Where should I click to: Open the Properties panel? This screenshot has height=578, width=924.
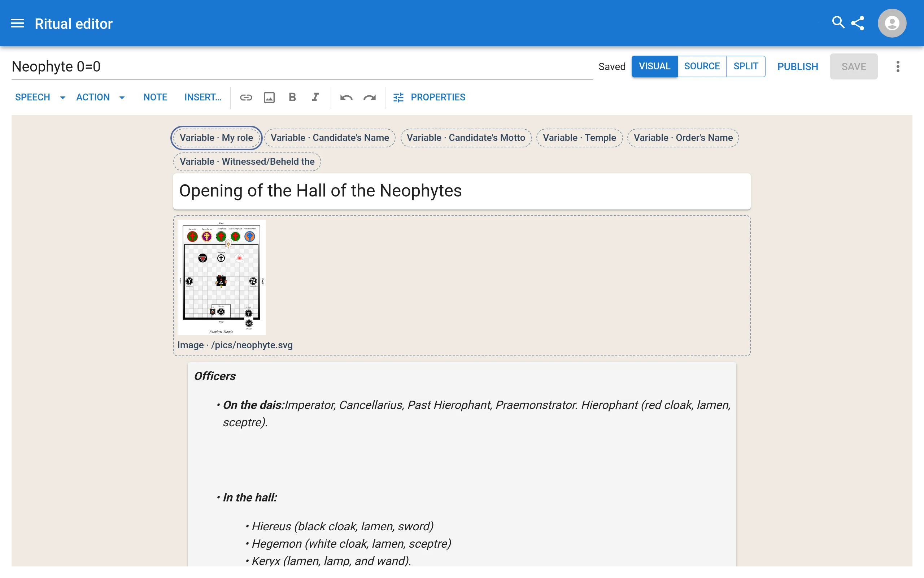coord(429,98)
